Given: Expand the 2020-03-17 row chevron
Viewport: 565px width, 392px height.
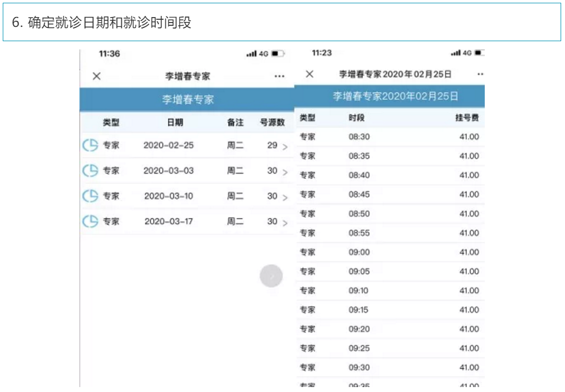Looking at the screenshot, I should point(285,223).
